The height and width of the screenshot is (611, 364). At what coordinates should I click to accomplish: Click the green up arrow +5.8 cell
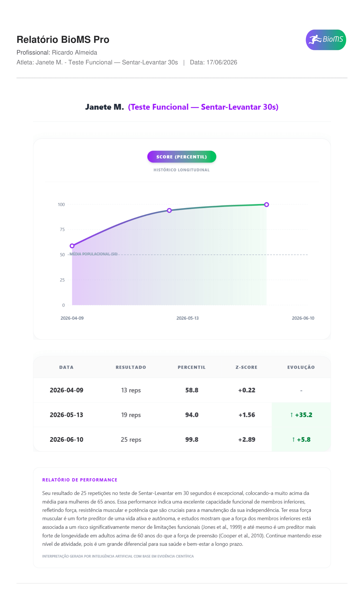(x=301, y=439)
